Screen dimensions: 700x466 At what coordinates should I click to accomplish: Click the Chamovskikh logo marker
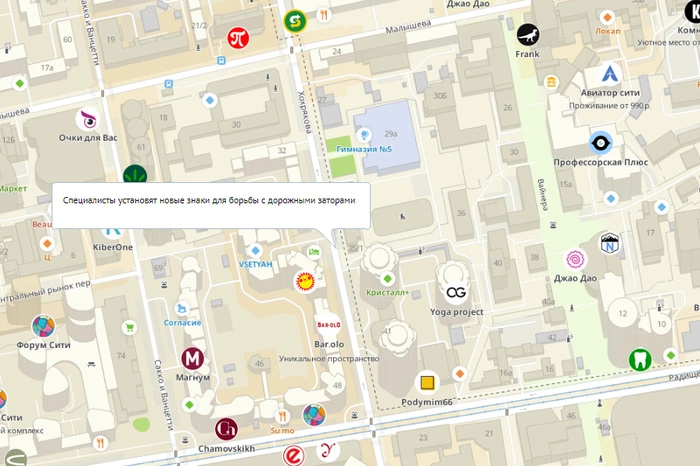(226, 429)
